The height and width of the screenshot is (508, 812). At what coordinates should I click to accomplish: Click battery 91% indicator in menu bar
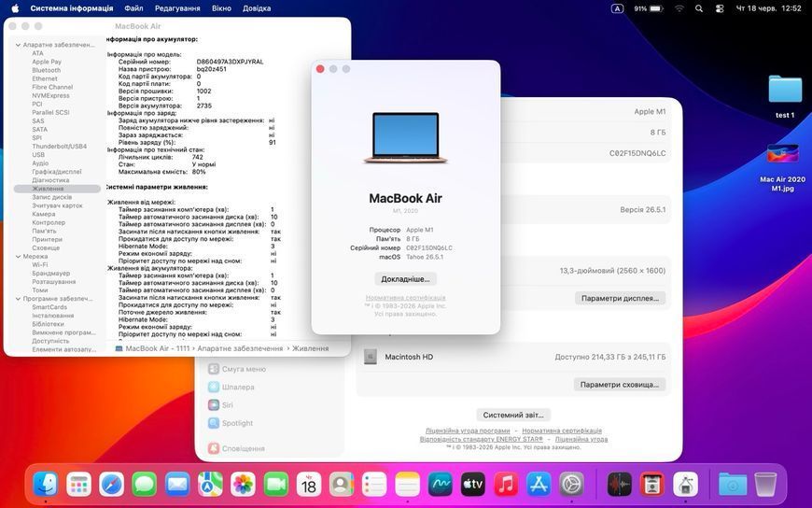(649, 8)
